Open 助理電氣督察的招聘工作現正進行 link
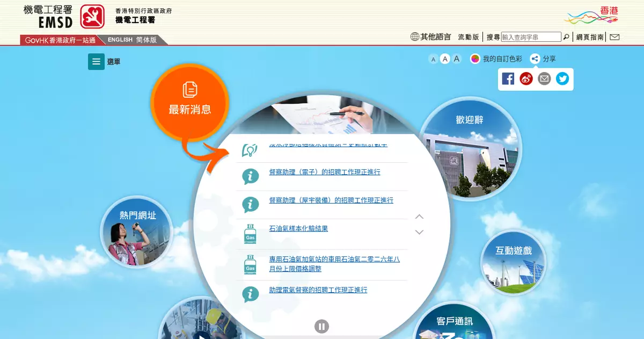This screenshot has width=644, height=339. pos(318,290)
